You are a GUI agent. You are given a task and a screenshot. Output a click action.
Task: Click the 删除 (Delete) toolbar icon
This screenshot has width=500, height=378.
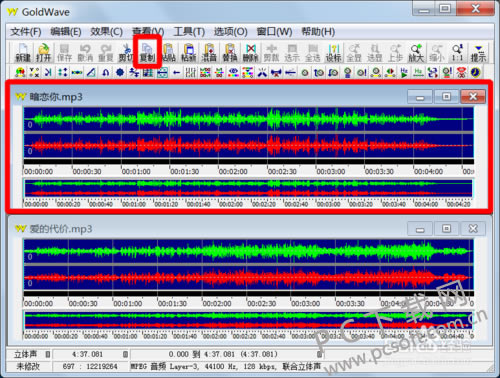tap(251, 53)
